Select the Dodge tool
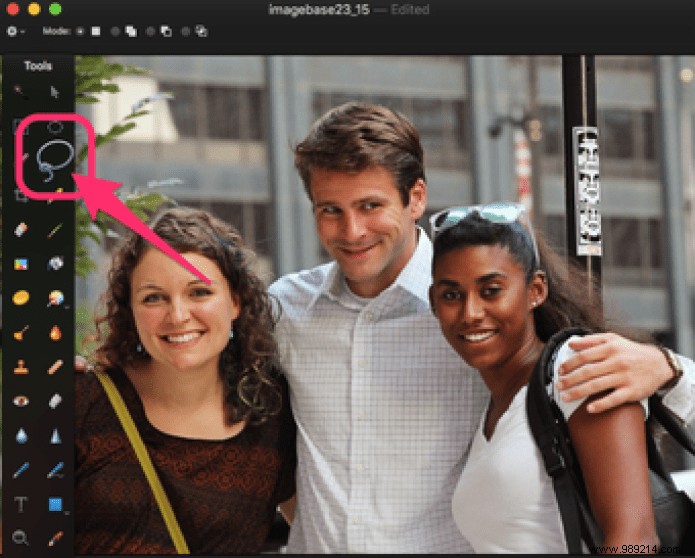The height and width of the screenshot is (558, 695). tap(21, 333)
